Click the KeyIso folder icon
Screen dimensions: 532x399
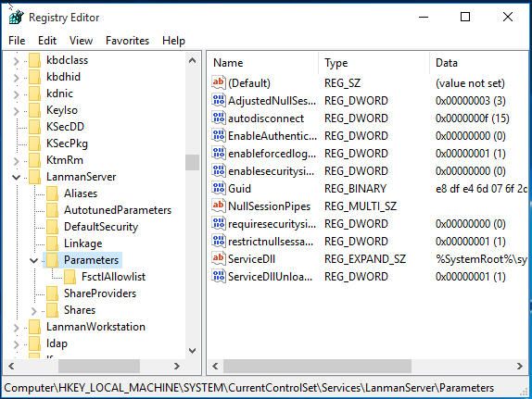point(34,110)
